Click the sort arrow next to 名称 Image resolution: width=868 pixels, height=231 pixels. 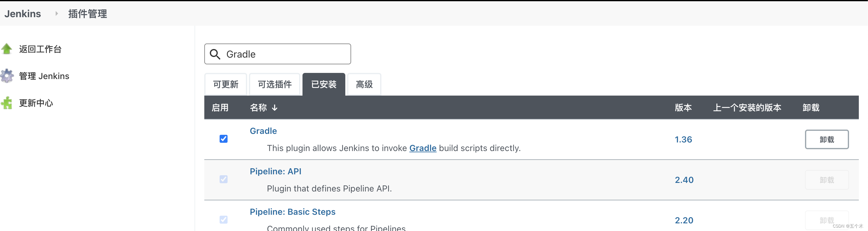(275, 108)
